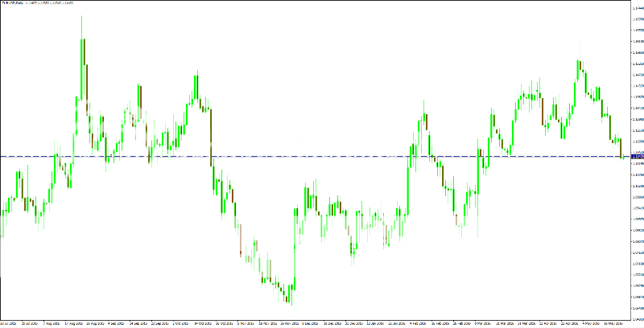Image resolution: width=644 pixels, height=328 pixels.
Task: Click the '22 Apr 2016' date label
Action: pos(570,323)
